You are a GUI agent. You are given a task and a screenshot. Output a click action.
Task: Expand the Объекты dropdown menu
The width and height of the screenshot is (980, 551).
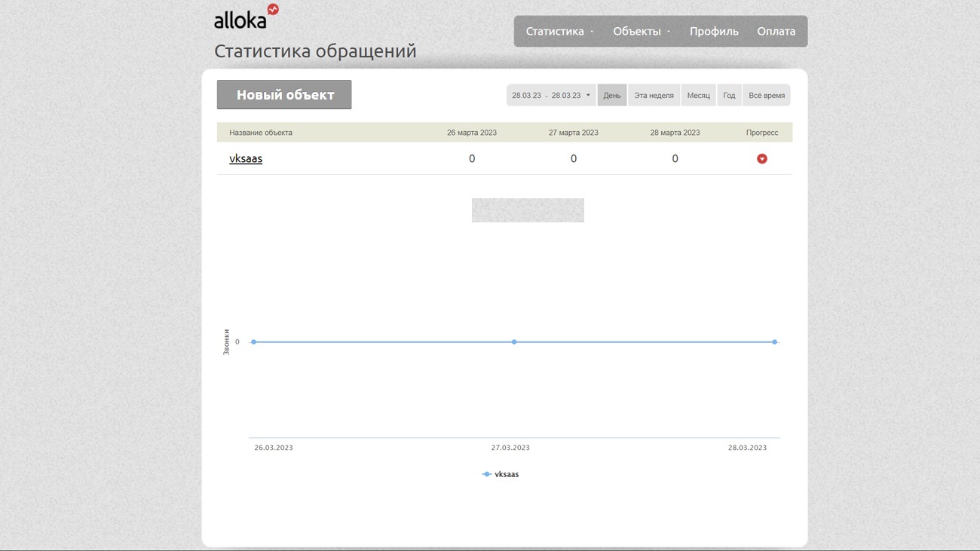point(642,32)
